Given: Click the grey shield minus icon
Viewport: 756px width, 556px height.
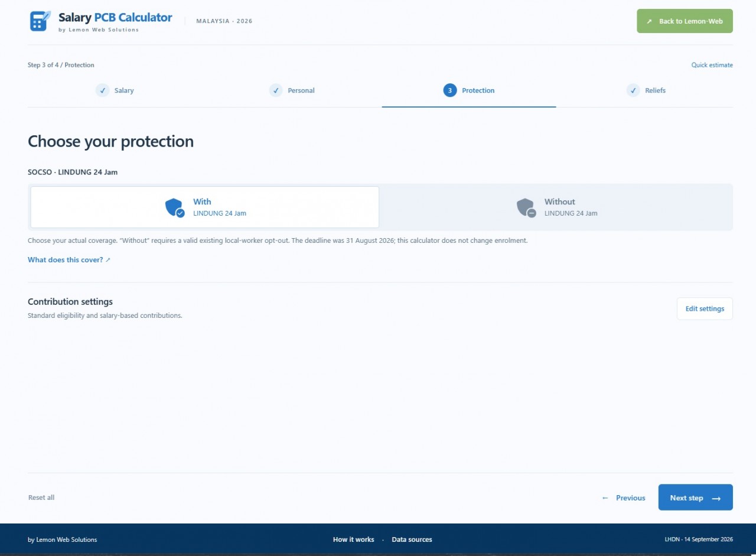Looking at the screenshot, I should 526,207.
